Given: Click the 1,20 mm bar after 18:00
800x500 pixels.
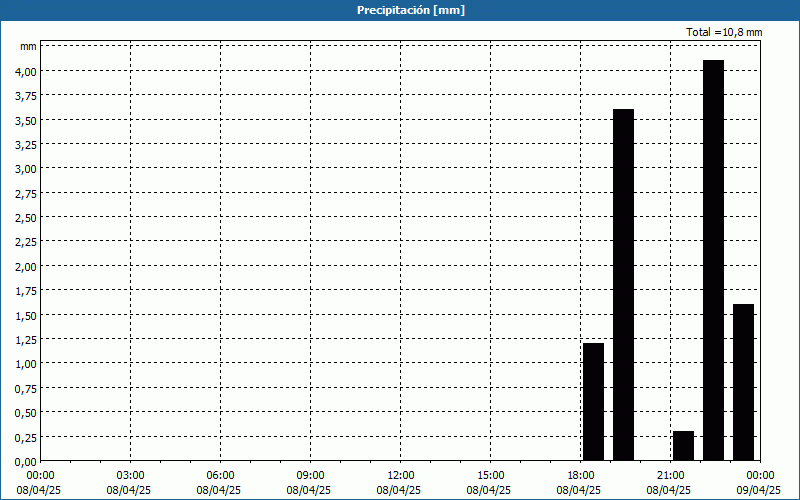Looking at the screenshot, I should point(593,401).
